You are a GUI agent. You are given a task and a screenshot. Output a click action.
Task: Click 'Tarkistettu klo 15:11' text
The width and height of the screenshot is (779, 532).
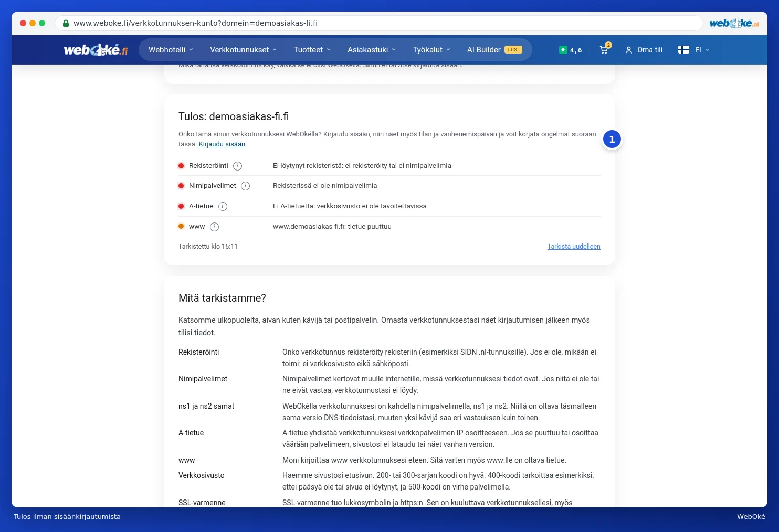tap(208, 247)
